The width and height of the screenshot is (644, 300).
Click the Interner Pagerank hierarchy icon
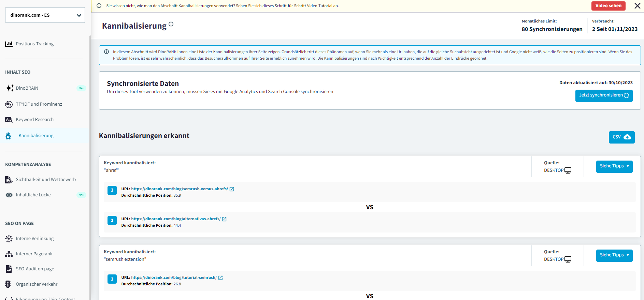click(9, 254)
